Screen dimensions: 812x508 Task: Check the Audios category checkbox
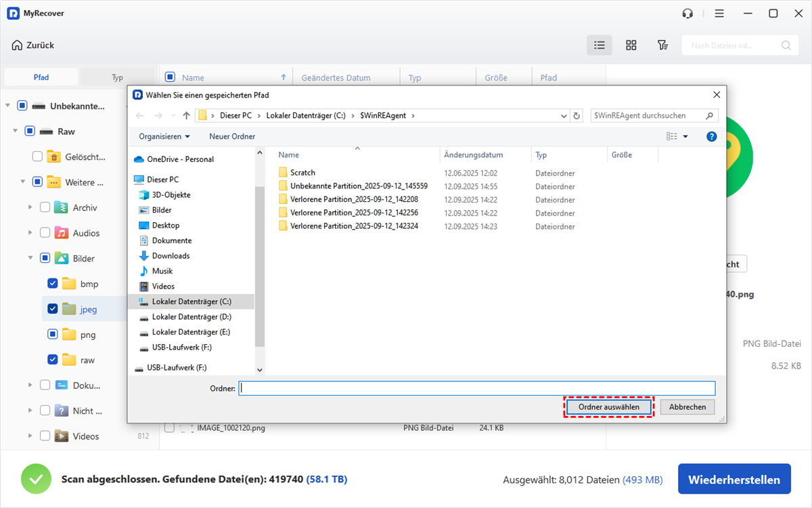coord(45,233)
